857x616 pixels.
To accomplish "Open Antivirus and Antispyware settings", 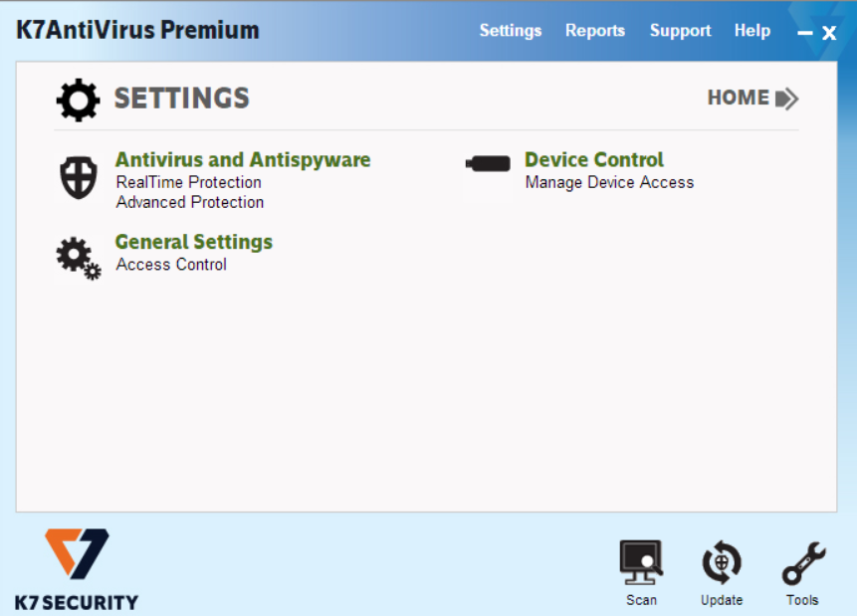I will (x=242, y=159).
